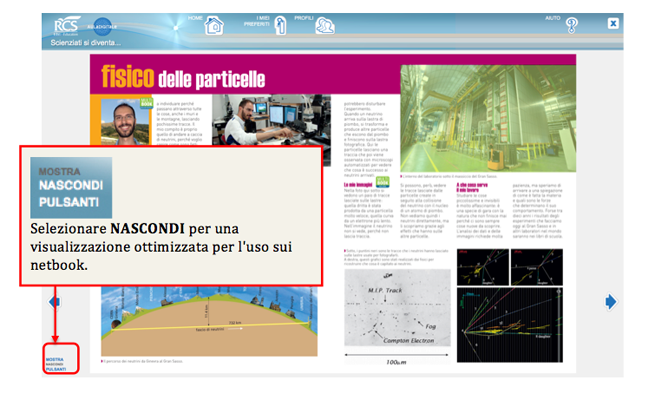Open the M.I.P. Track grayscale image
655x400 pixels.
397,308
